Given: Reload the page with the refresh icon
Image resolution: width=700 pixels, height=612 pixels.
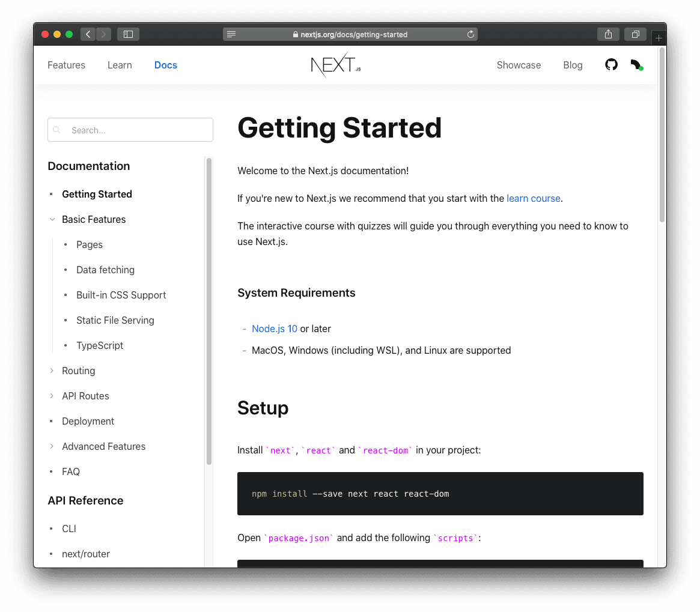Looking at the screenshot, I should tap(470, 34).
